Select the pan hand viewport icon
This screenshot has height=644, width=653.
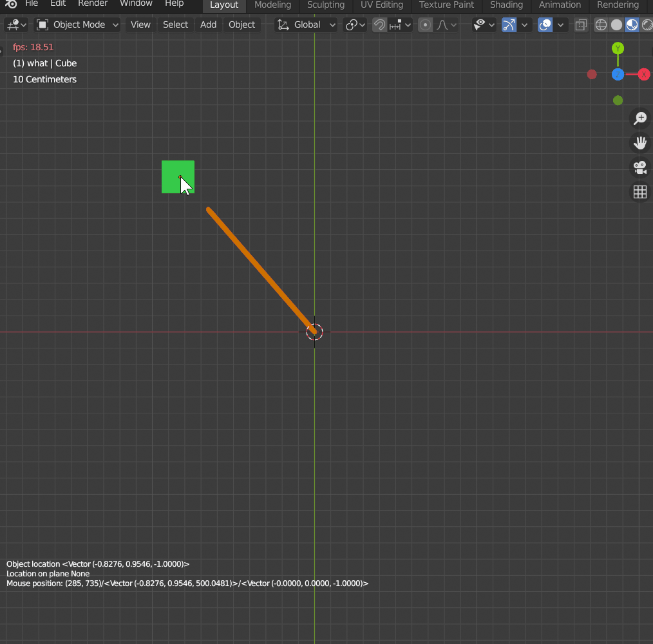639,142
